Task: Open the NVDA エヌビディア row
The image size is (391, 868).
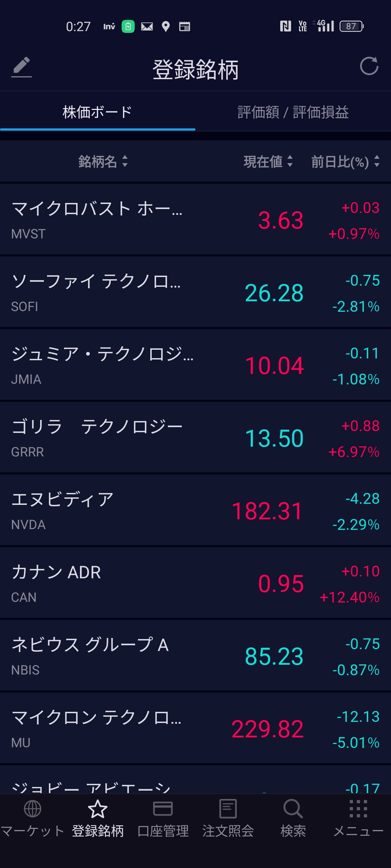Action: click(x=195, y=510)
